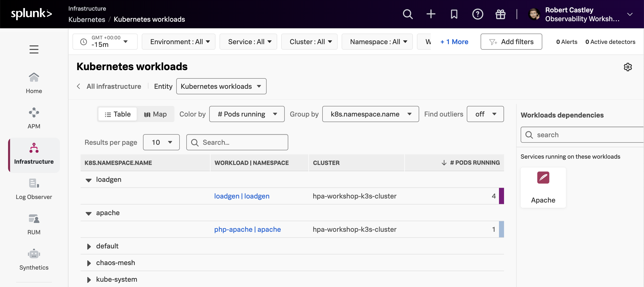Open APM from the sidebar
Screen dimensions: 644x287
(x=34, y=118)
